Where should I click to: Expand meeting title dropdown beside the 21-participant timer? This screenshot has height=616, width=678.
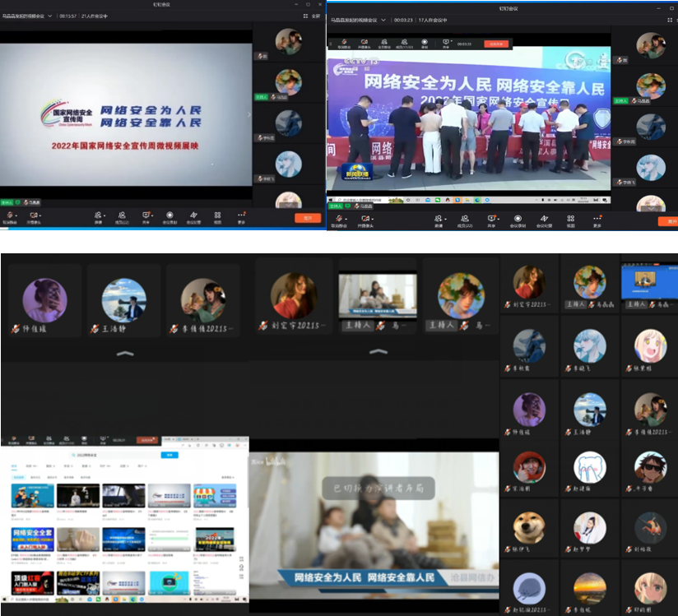point(50,16)
